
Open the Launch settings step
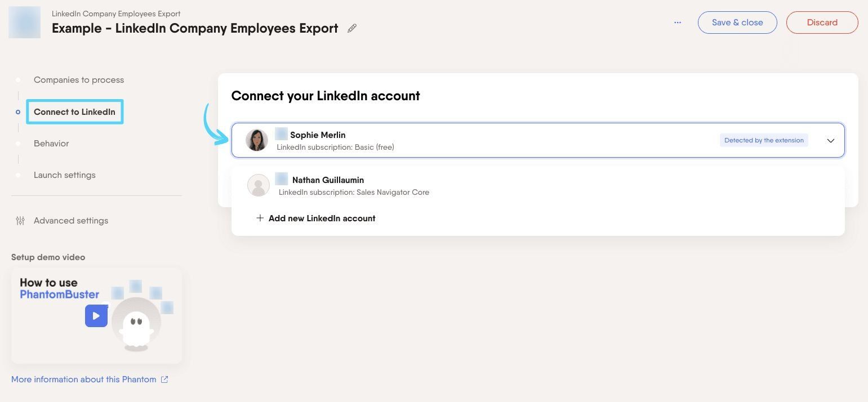point(65,175)
